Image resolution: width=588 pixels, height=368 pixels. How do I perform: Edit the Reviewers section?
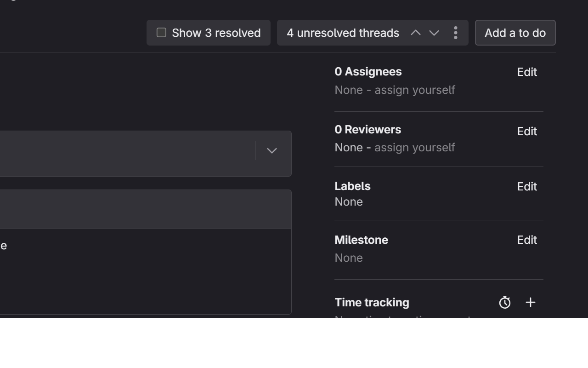pyautogui.click(x=526, y=132)
